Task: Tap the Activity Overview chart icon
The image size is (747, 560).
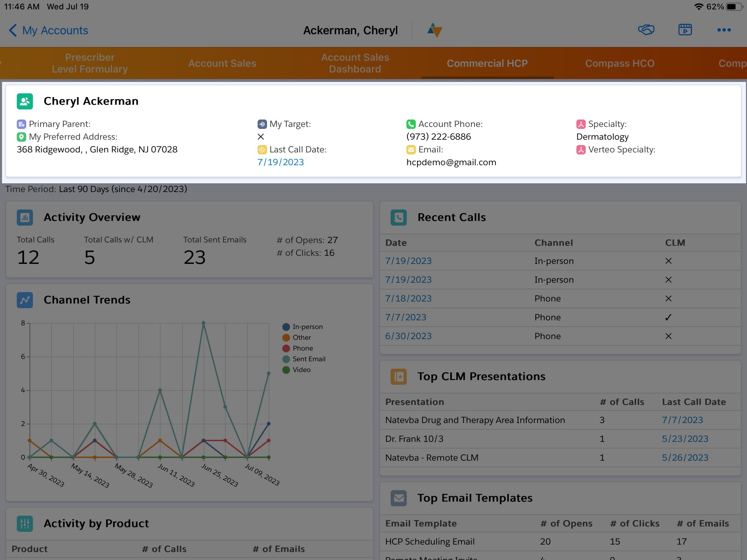Action: coord(25,217)
